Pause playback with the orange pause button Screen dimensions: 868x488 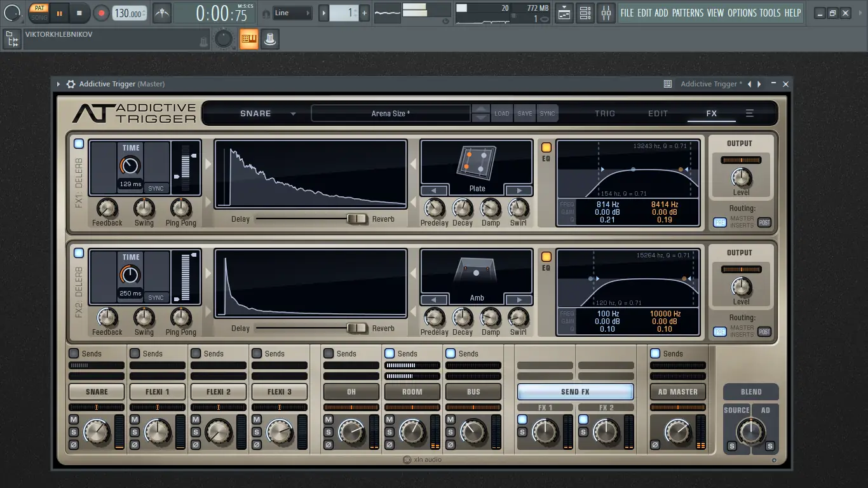(58, 13)
